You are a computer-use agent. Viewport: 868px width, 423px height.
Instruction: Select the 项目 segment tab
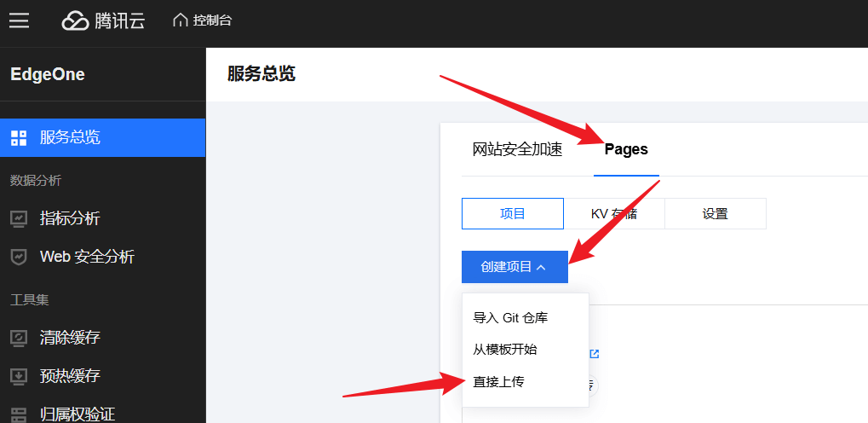(513, 214)
